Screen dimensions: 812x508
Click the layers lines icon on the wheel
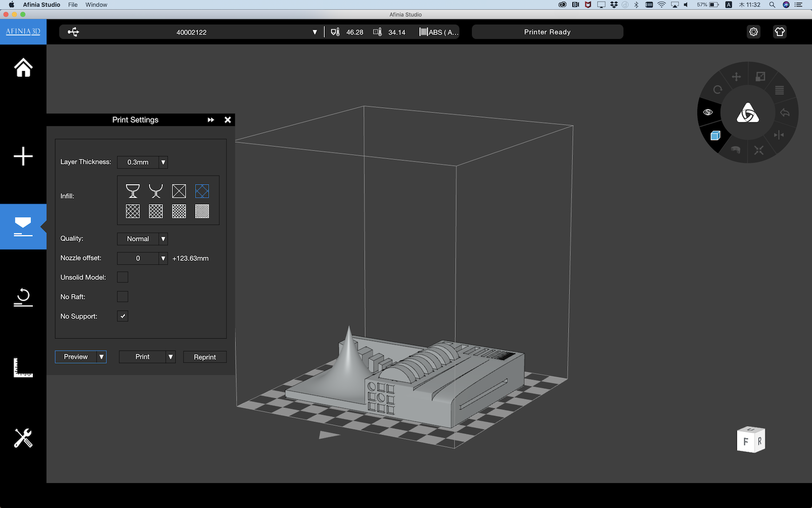(779, 90)
